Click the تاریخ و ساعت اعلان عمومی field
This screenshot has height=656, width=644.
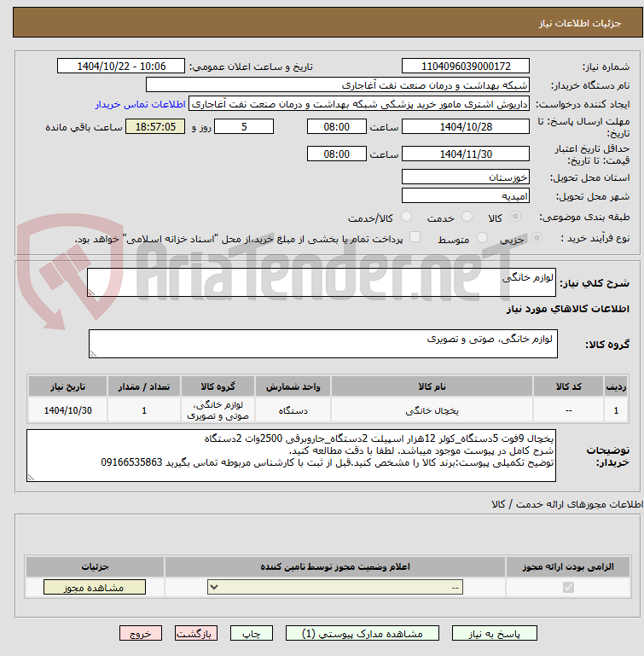121,66
